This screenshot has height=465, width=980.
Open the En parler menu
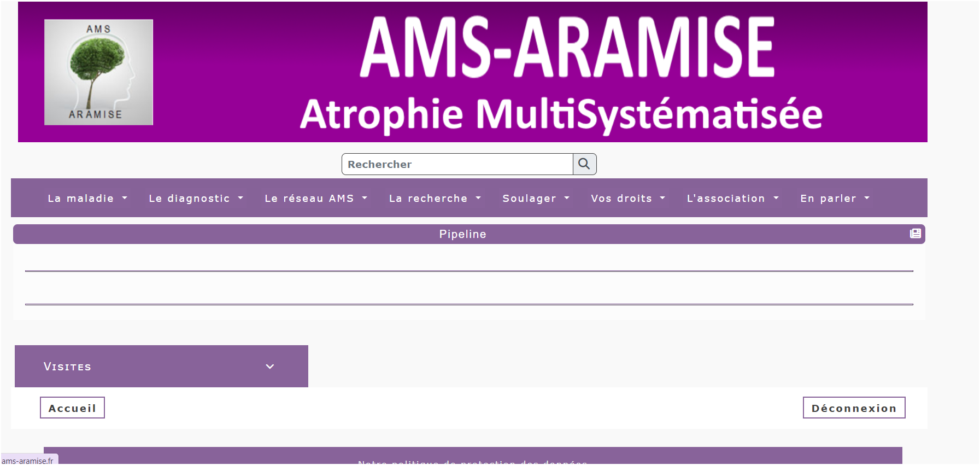click(835, 199)
